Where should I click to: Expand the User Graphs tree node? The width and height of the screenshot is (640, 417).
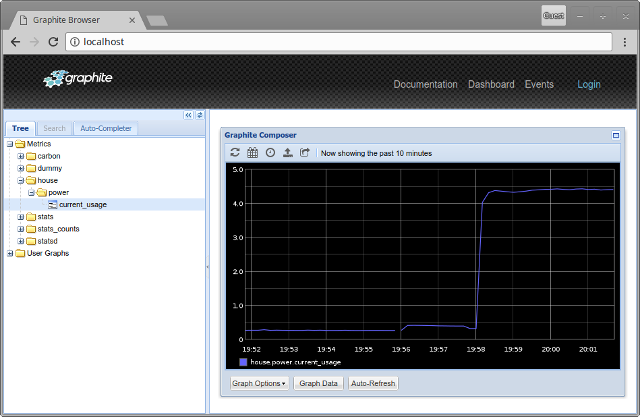9,253
